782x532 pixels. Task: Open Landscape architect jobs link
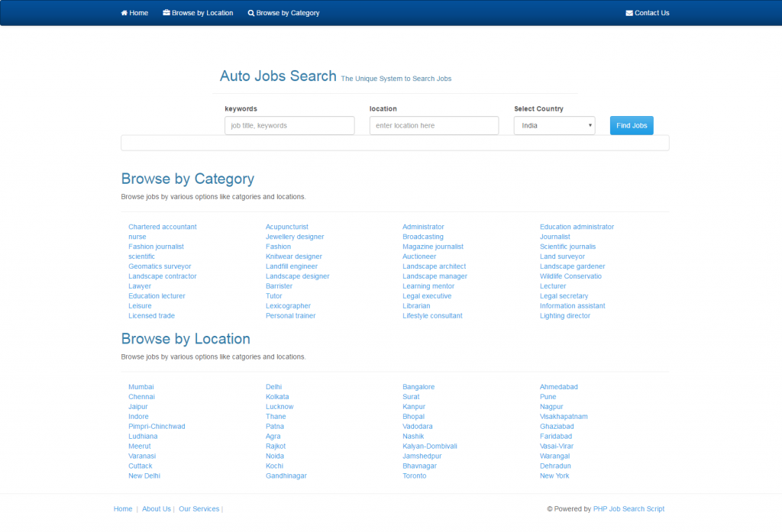(x=435, y=266)
